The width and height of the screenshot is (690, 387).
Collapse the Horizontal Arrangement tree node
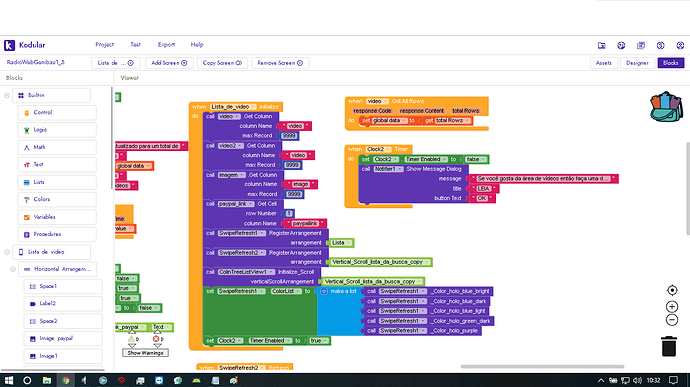coord(13,269)
